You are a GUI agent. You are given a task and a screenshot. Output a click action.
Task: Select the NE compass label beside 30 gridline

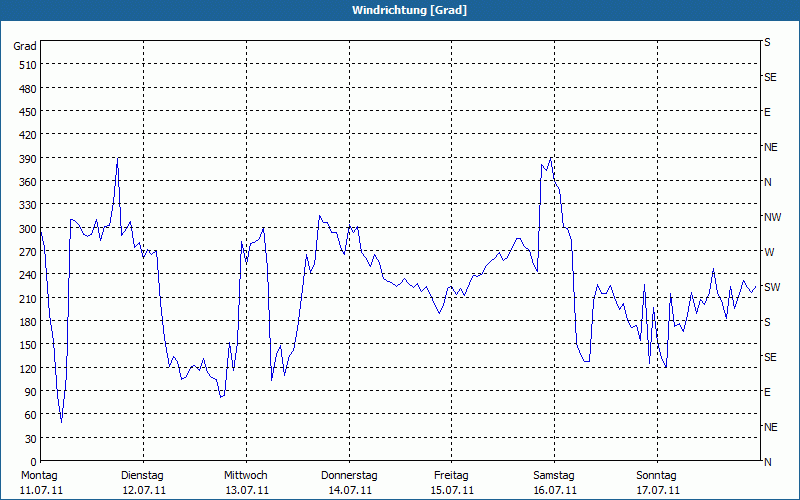point(770,427)
